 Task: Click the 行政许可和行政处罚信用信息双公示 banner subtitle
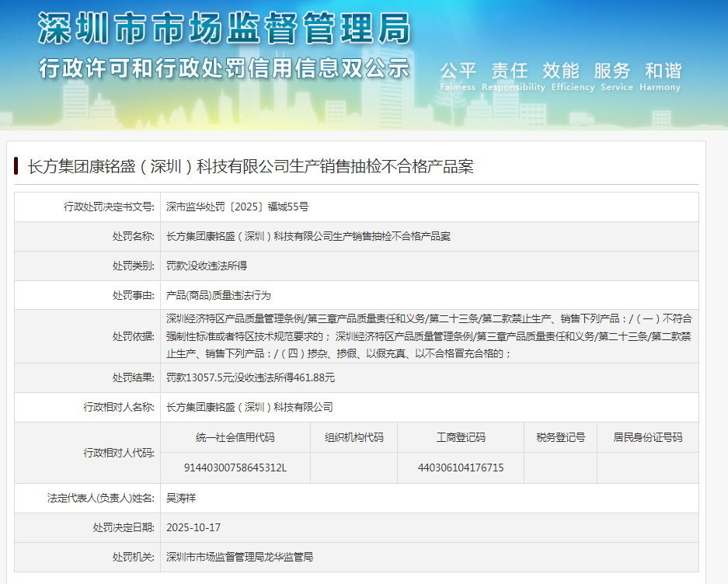(x=225, y=68)
